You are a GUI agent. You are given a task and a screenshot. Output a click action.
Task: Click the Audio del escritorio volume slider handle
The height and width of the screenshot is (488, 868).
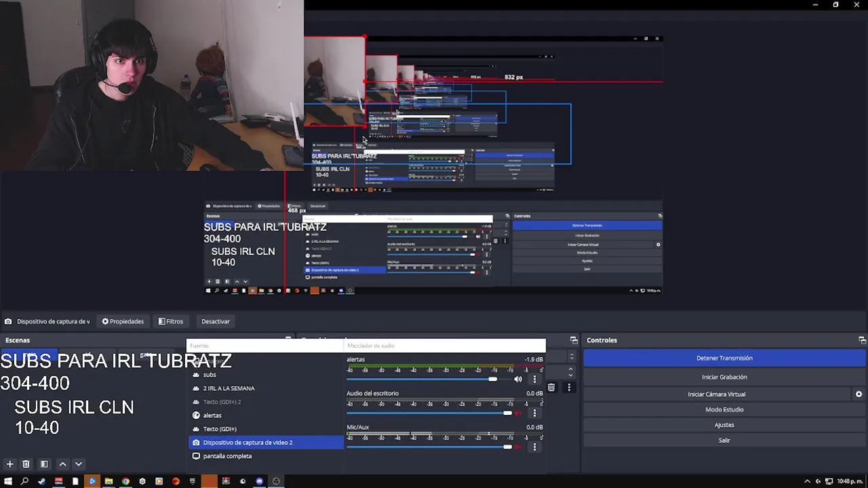(x=507, y=413)
